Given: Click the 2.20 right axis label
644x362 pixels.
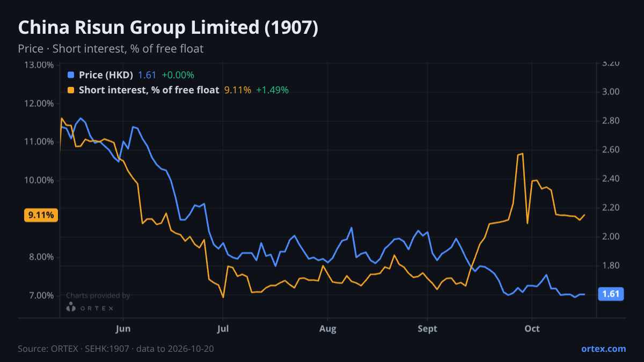Looking at the screenshot, I should 611,208.
